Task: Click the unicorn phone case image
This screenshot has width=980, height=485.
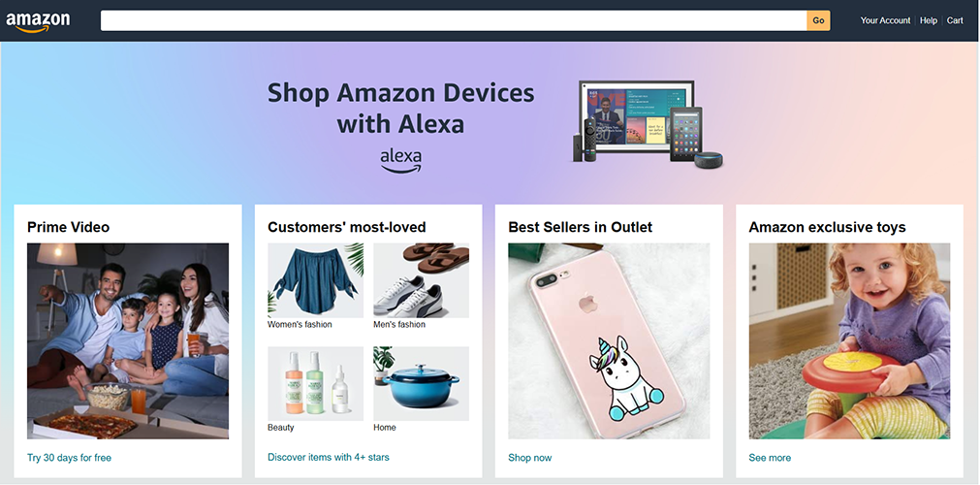Action: pos(609,341)
